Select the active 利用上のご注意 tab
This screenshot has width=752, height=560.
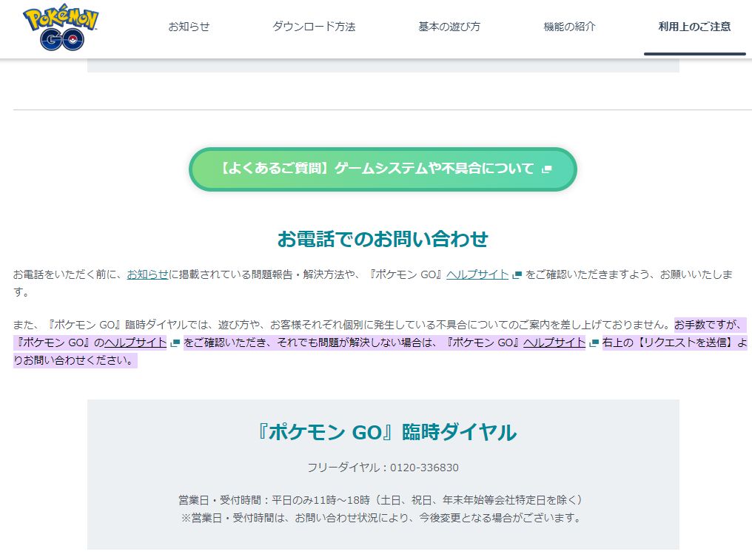[694, 27]
